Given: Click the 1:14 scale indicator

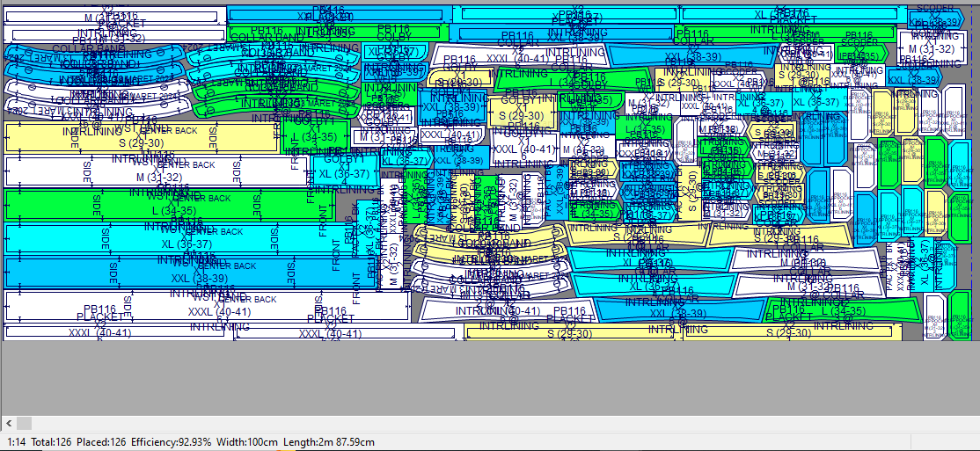Looking at the screenshot, I should tap(16, 442).
